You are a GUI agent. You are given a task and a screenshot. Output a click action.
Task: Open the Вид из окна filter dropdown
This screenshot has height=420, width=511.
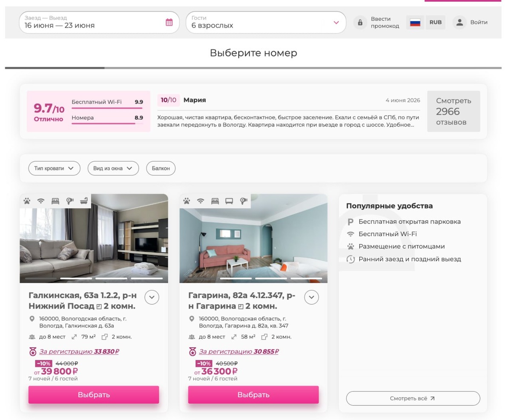click(x=113, y=168)
